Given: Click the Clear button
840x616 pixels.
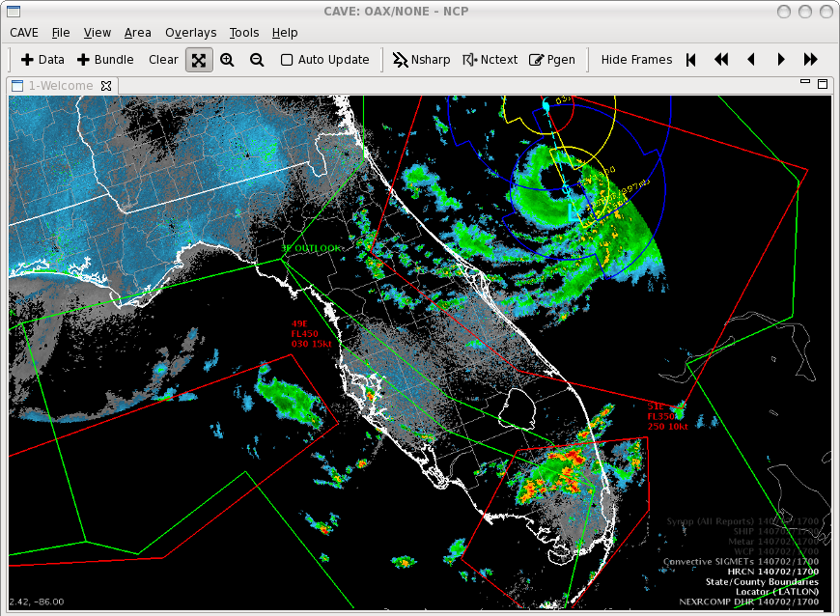Looking at the screenshot, I should tap(163, 60).
